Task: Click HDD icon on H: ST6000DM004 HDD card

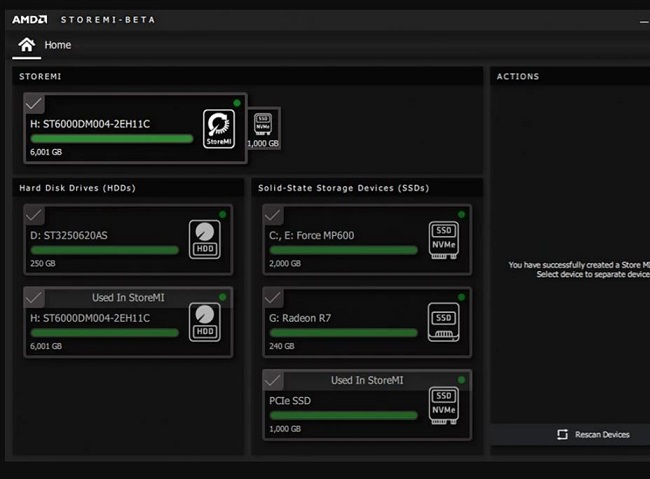Action: [205, 322]
